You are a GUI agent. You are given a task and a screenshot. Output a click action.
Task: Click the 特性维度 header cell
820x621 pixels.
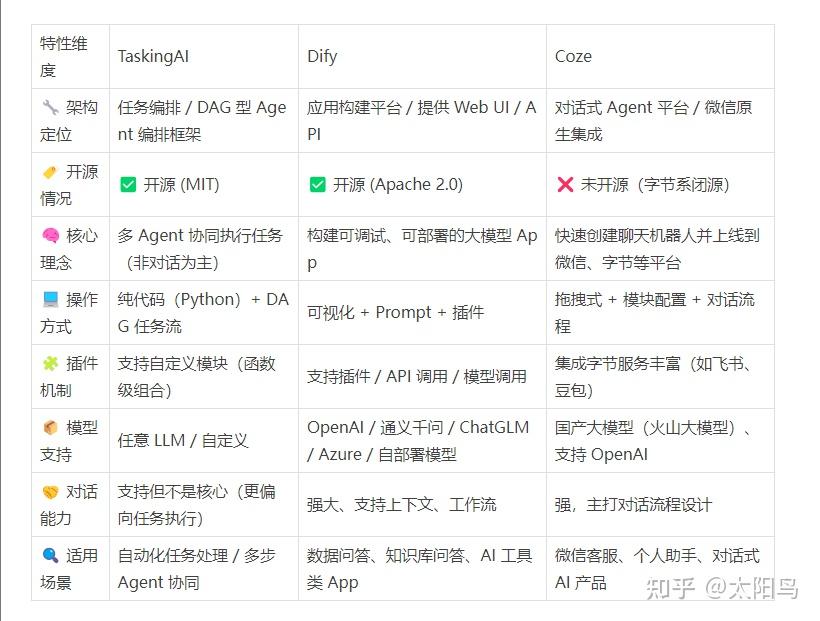[x=62, y=57]
